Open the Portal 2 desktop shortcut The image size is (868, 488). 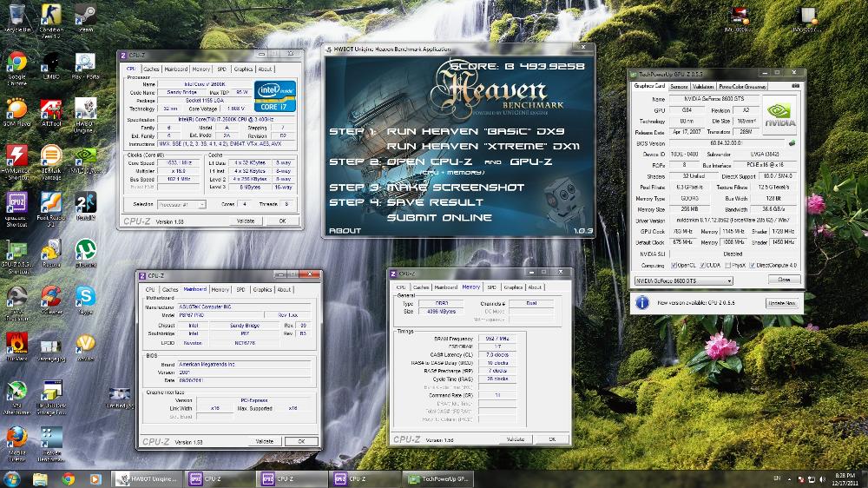[x=85, y=206]
